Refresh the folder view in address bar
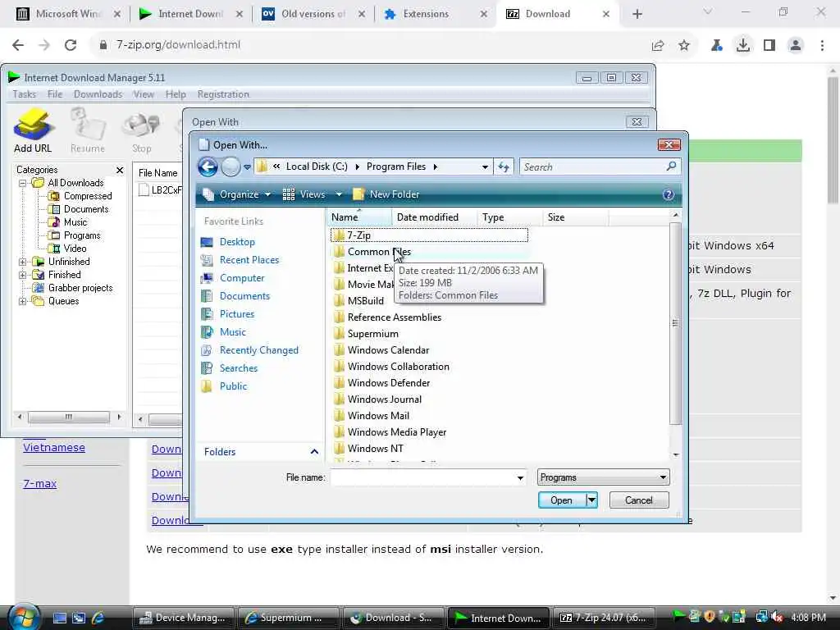840x630 pixels. (x=504, y=167)
